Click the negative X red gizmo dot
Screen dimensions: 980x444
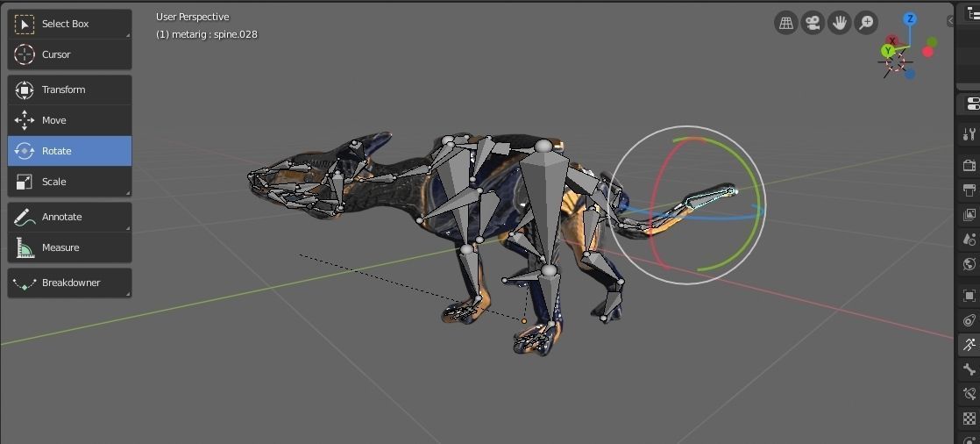[927, 52]
